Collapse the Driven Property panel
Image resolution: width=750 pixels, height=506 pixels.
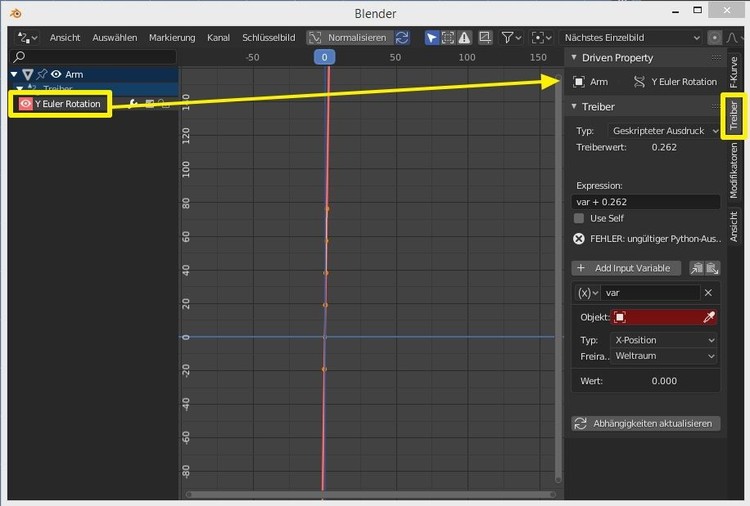tap(574, 58)
